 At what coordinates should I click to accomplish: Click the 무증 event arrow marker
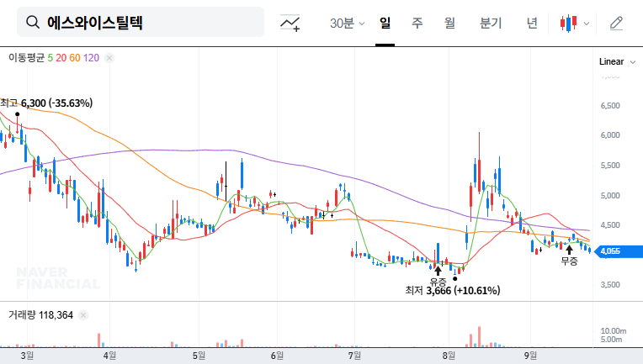[569, 250]
